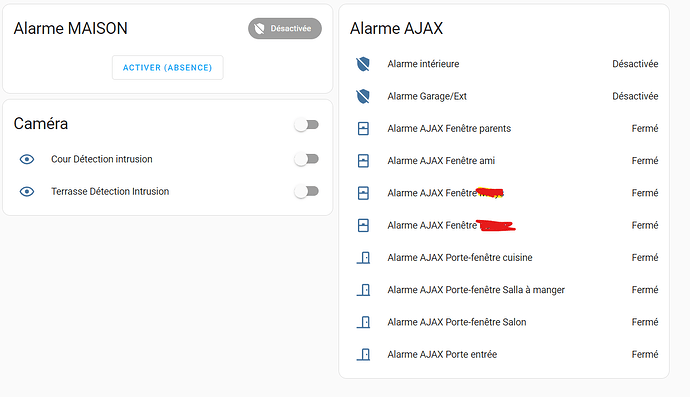Click the Caméra card title

point(41,124)
